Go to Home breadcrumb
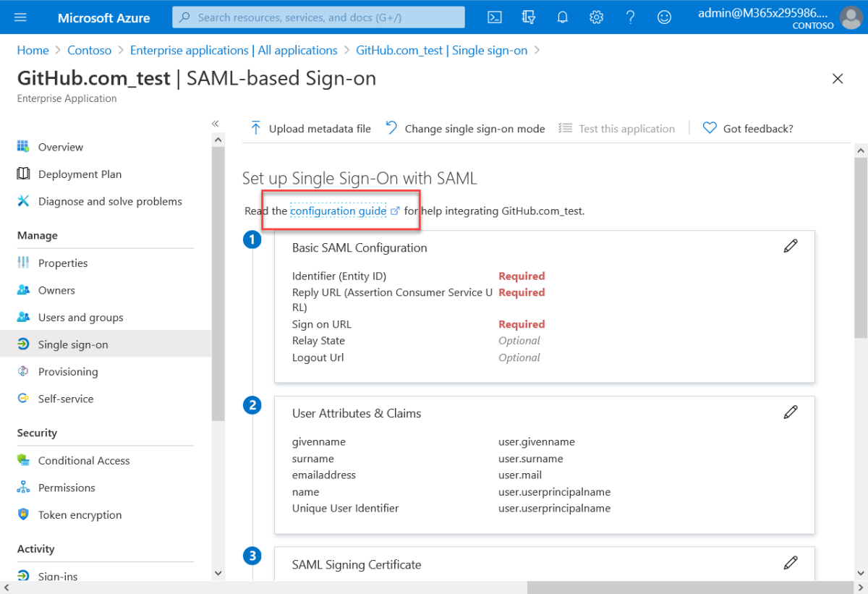 pyautogui.click(x=33, y=50)
